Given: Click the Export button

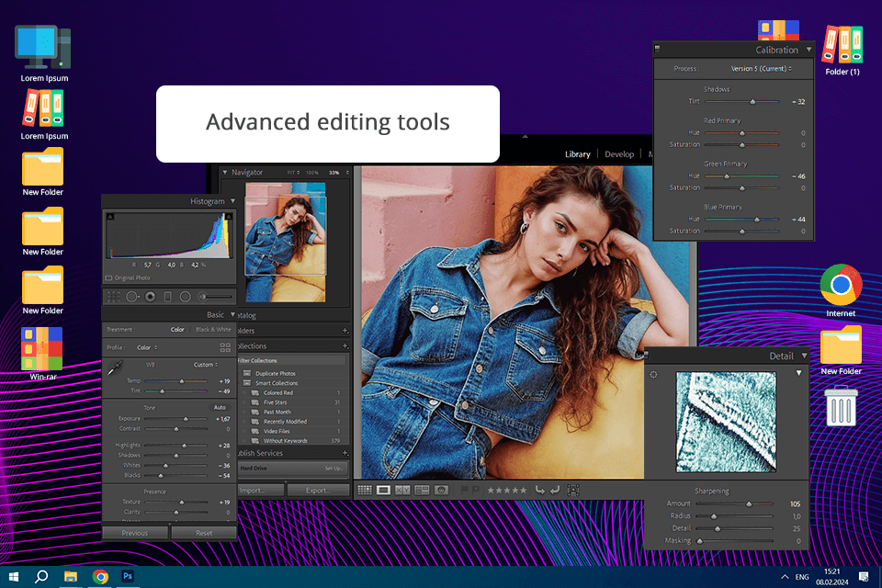Looking at the screenshot, I should click(318, 491).
